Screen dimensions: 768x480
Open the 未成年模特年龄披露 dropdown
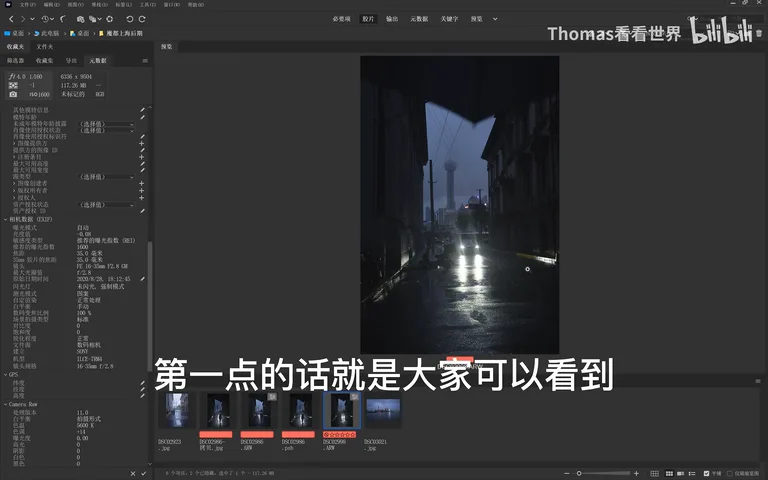[106, 124]
